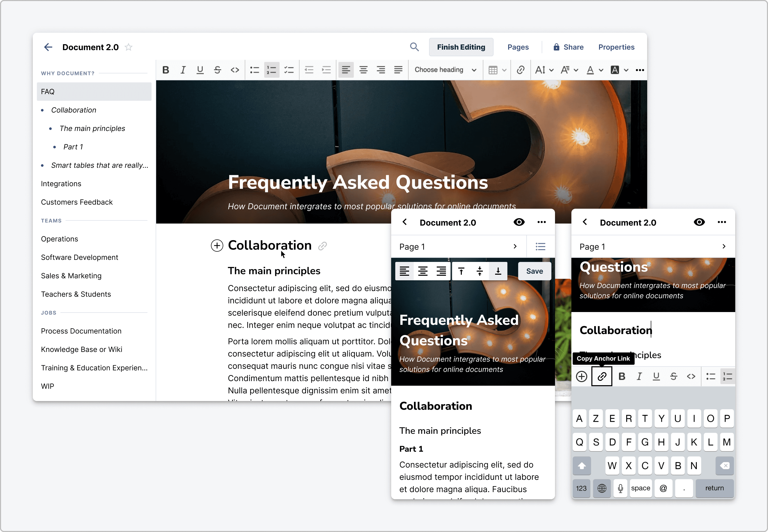Open The main principles sidebar item
768x532 pixels.
click(x=92, y=128)
